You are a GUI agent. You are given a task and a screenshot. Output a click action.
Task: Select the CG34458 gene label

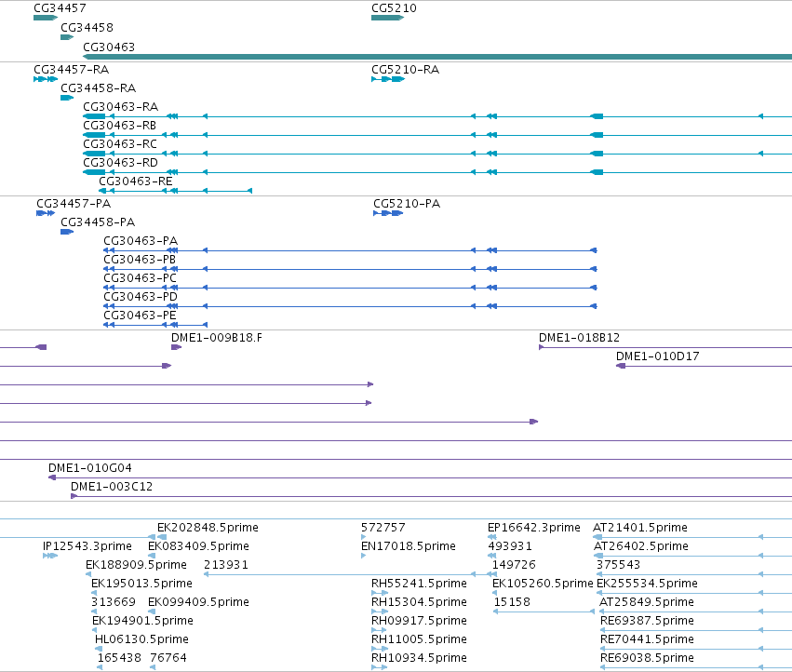[x=87, y=27]
